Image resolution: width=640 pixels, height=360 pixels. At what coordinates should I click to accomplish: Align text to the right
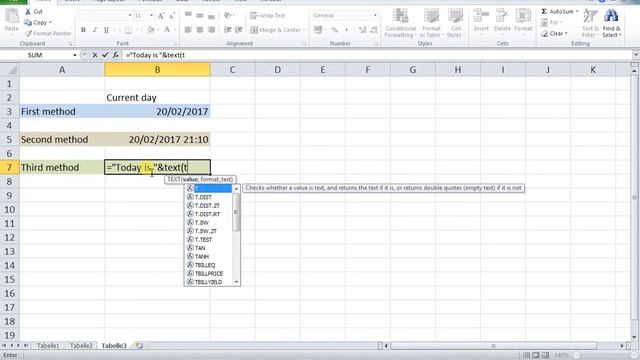click(x=211, y=30)
